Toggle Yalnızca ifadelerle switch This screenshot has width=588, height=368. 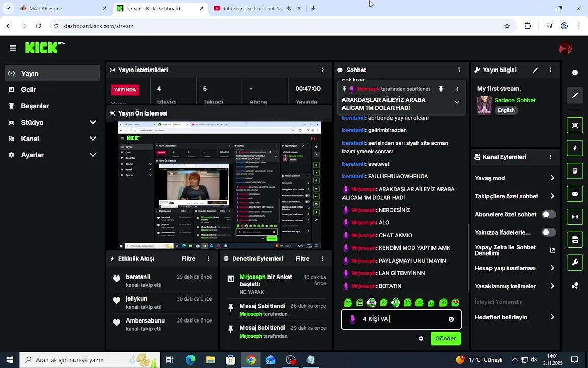click(x=549, y=233)
